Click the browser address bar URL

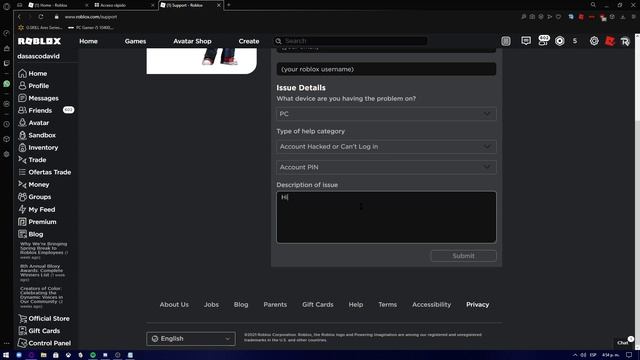(91, 17)
